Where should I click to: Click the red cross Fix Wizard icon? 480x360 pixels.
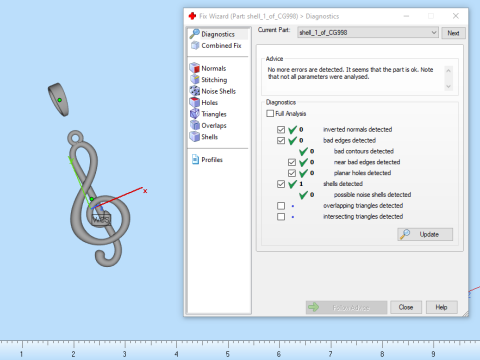pos(192,16)
